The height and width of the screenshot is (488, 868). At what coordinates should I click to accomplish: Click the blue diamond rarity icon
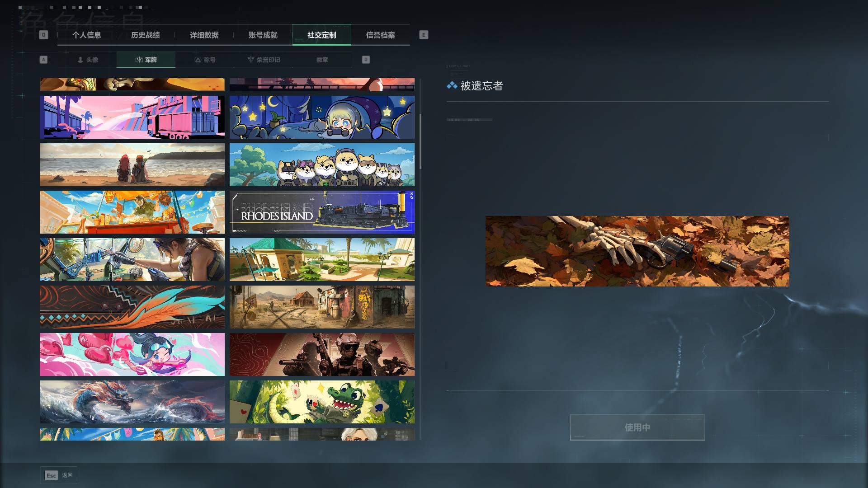pyautogui.click(x=452, y=85)
